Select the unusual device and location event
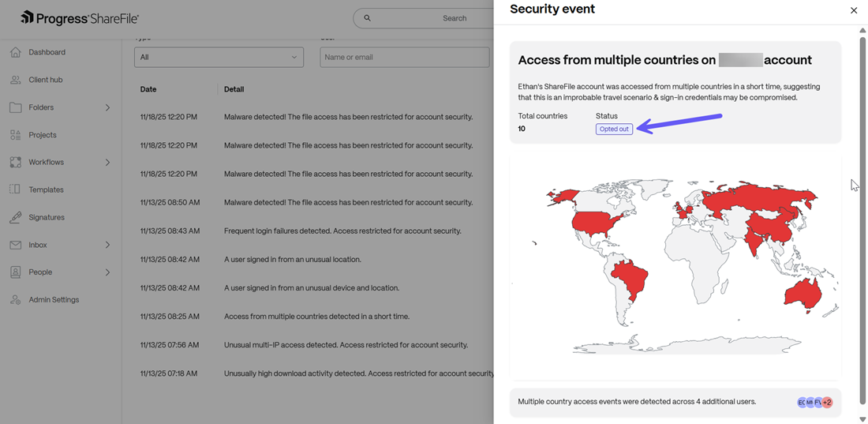 click(316, 287)
